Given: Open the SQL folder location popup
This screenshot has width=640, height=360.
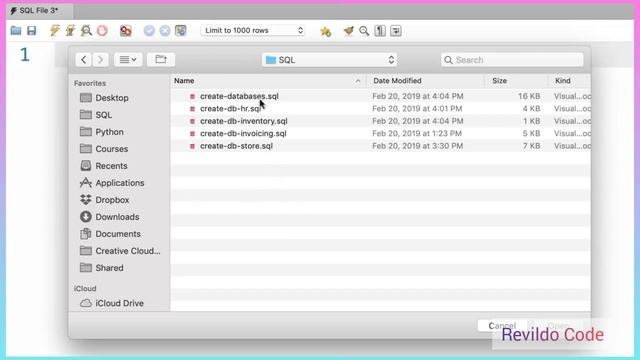Looking at the screenshot, I should (x=329, y=60).
